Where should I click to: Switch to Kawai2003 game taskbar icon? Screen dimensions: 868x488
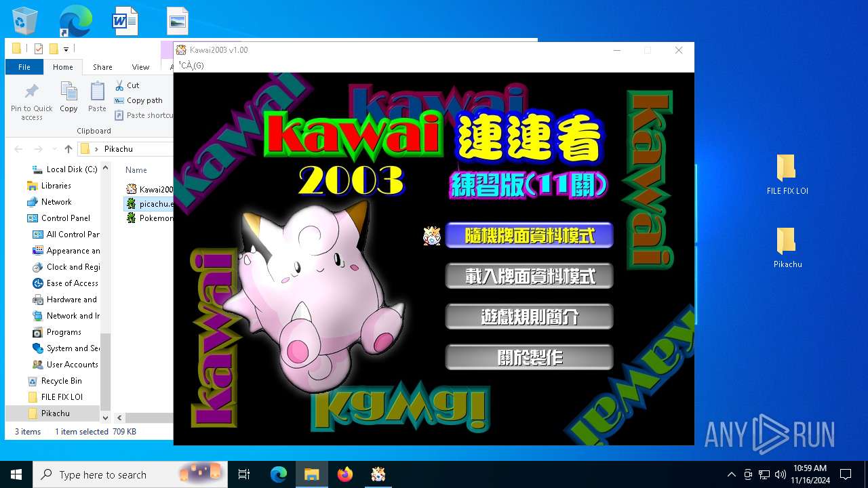pyautogui.click(x=378, y=474)
